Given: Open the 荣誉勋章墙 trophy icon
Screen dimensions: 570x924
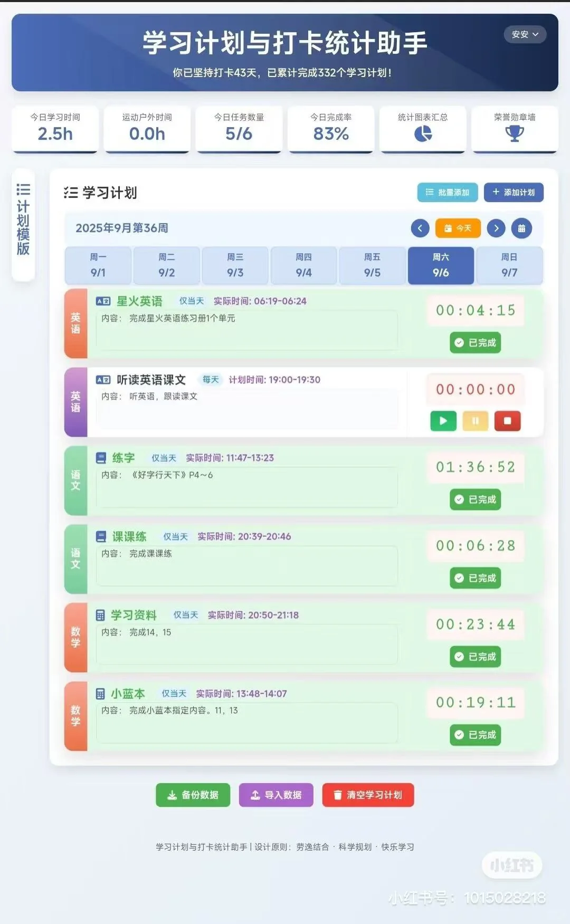Looking at the screenshot, I should [x=515, y=134].
